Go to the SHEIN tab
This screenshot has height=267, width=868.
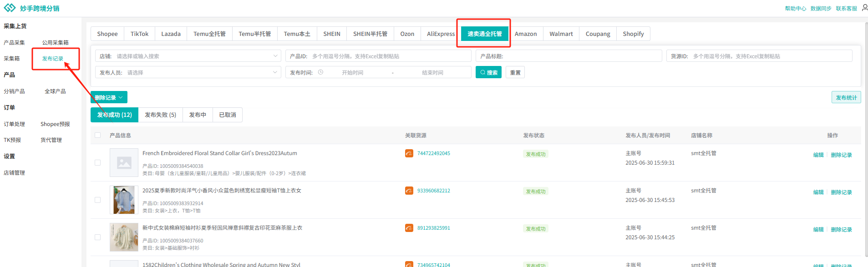point(332,34)
